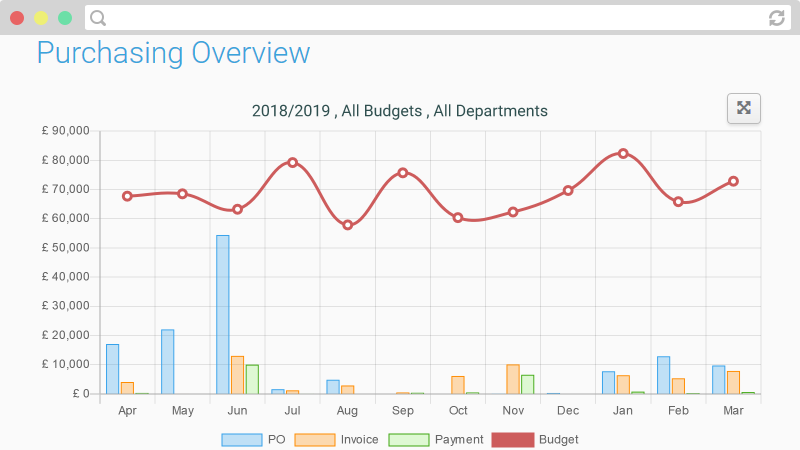The image size is (800, 450).
Task: Click the Sep month axis label
Action: click(403, 411)
